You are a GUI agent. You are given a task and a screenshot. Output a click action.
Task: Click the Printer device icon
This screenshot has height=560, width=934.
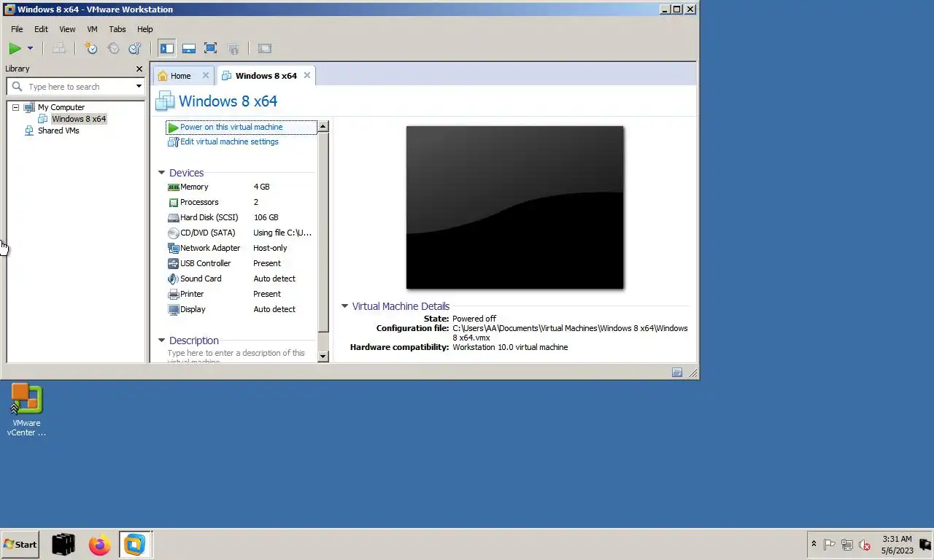[173, 295]
